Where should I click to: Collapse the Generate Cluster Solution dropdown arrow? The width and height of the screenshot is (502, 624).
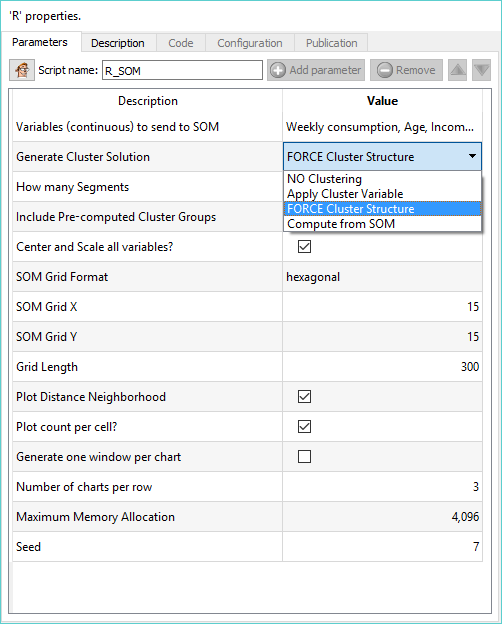click(x=472, y=156)
